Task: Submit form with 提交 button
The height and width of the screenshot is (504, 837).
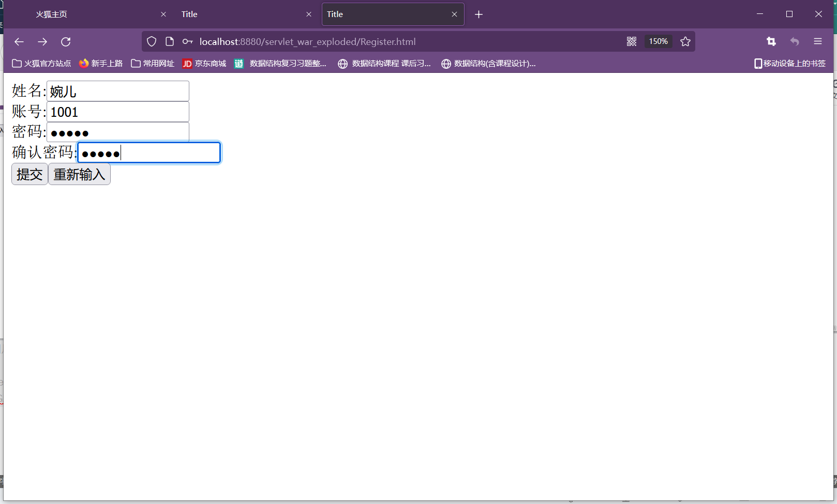Action: point(29,174)
